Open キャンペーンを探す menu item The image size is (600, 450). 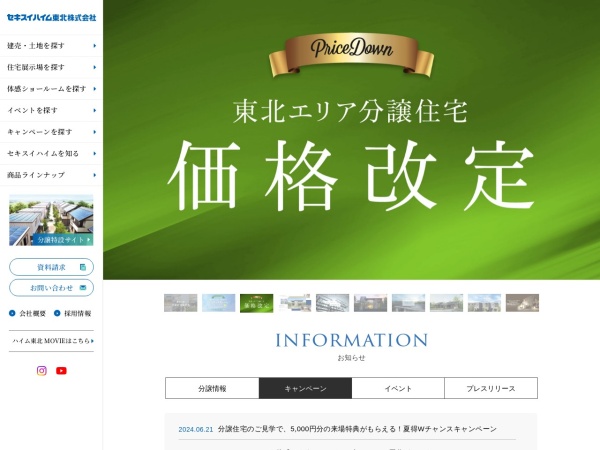[x=51, y=132]
